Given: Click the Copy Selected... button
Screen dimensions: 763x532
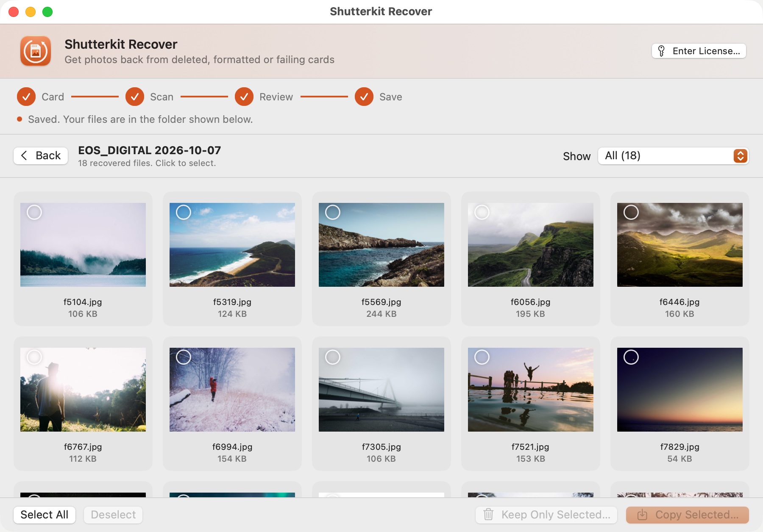Looking at the screenshot, I should pos(688,515).
